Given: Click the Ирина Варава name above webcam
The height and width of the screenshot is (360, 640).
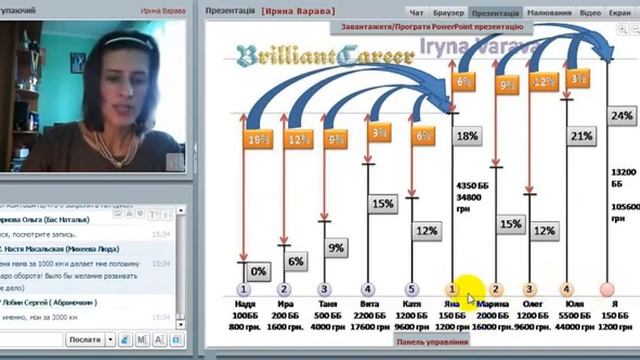Looking at the screenshot, I should pos(163,11).
